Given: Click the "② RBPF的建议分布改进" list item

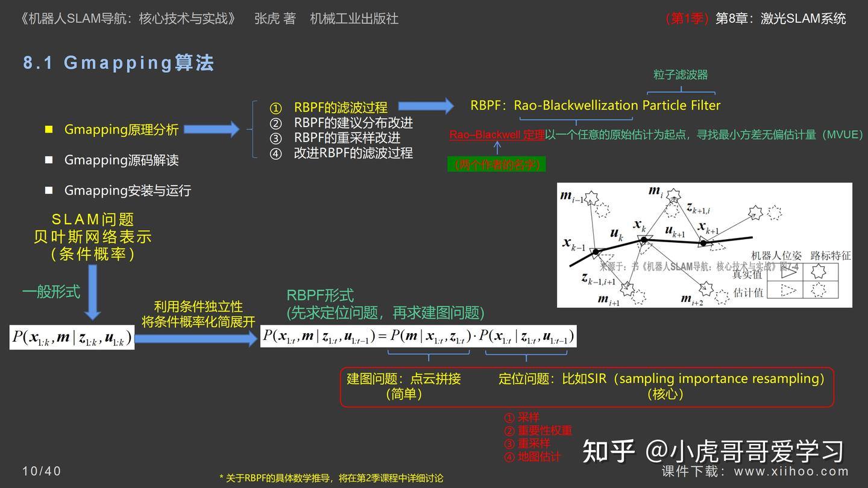Looking at the screenshot, I should tap(341, 123).
